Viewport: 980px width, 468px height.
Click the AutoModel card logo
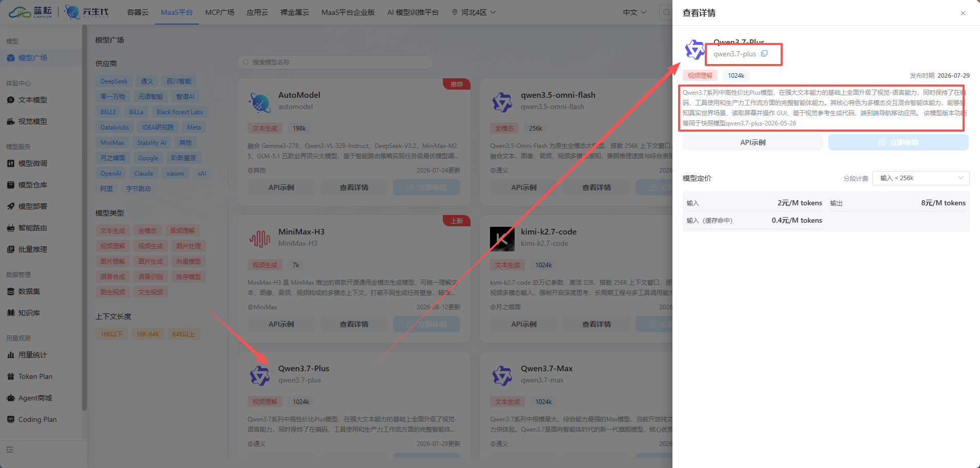[260, 103]
